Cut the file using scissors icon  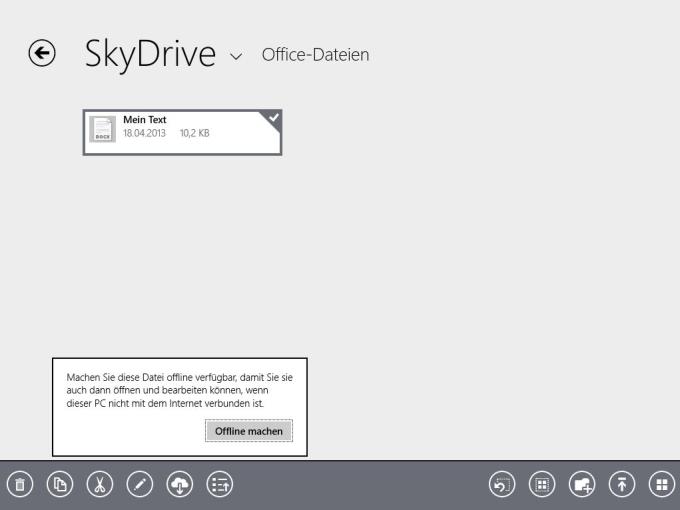(100, 484)
